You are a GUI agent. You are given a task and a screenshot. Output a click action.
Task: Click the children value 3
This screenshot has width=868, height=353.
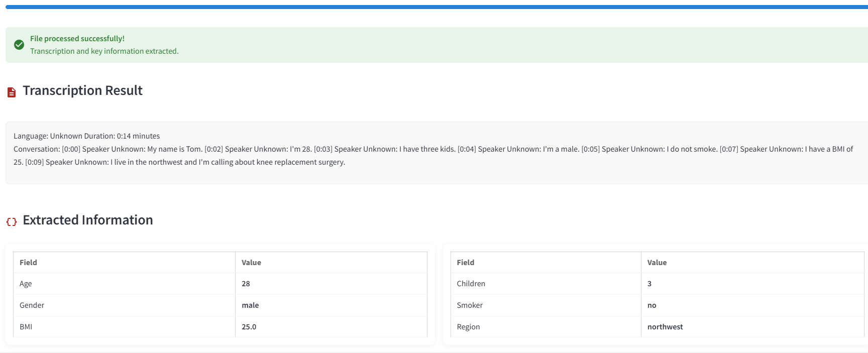(x=752, y=284)
